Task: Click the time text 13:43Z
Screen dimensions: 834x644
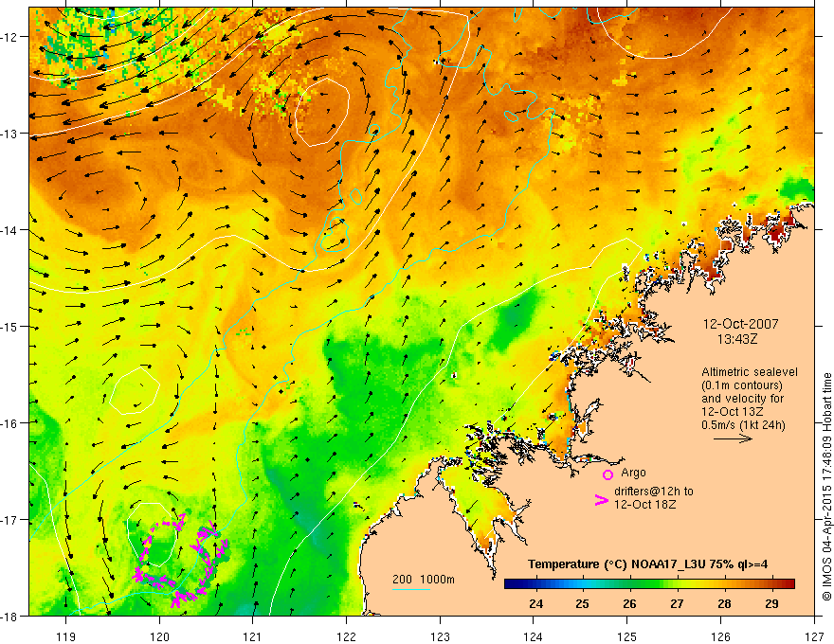Action: (x=736, y=338)
